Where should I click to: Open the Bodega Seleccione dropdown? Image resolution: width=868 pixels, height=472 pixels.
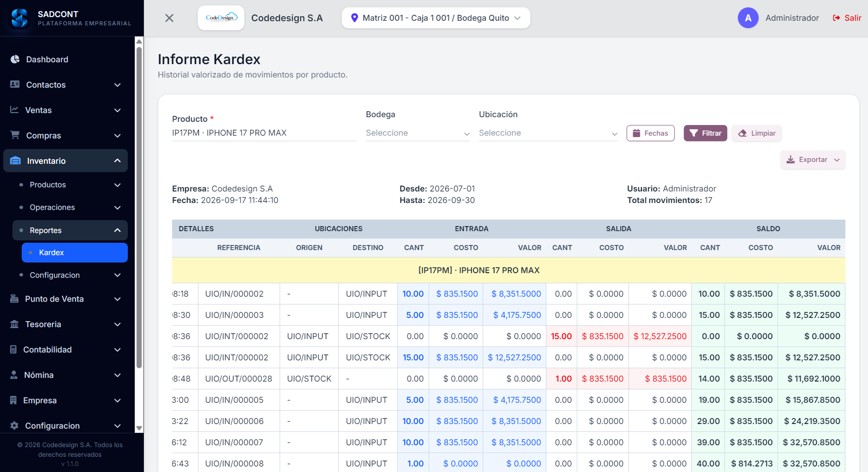click(x=418, y=133)
